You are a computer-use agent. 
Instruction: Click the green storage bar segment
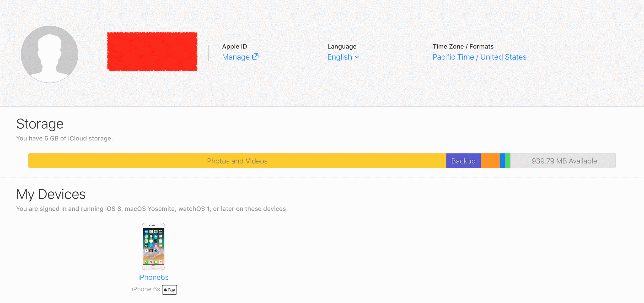(508, 161)
